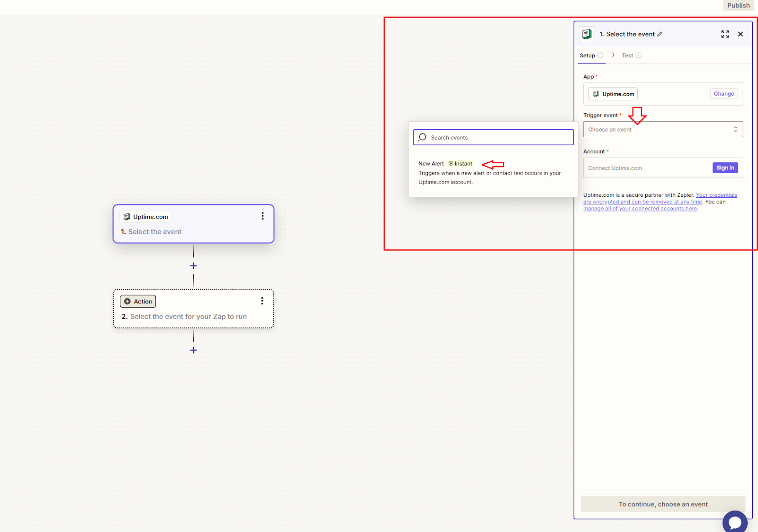This screenshot has height=532, width=758.
Task: Expand panel to full screen
Action: [x=725, y=34]
